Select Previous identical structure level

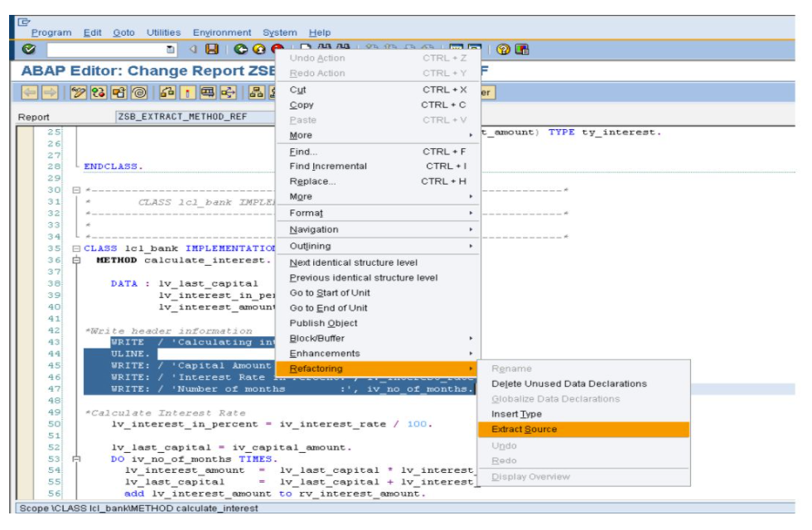pyautogui.click(x=378, y=277)
